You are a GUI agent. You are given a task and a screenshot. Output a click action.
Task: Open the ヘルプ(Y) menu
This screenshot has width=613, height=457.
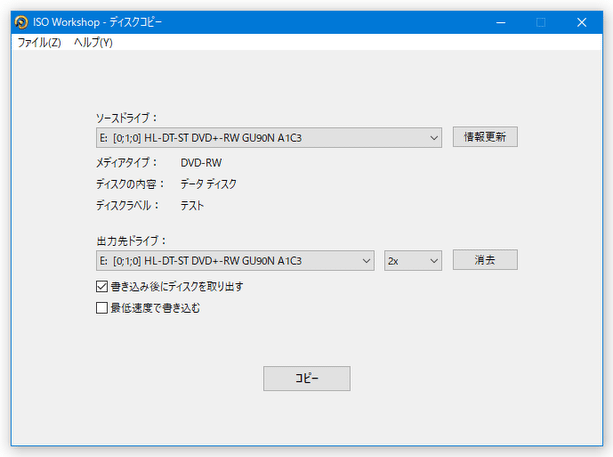[93, 43]
